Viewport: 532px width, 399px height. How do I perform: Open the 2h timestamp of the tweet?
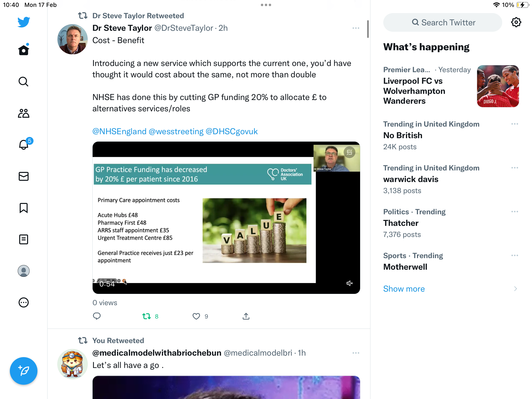[223, 28]
